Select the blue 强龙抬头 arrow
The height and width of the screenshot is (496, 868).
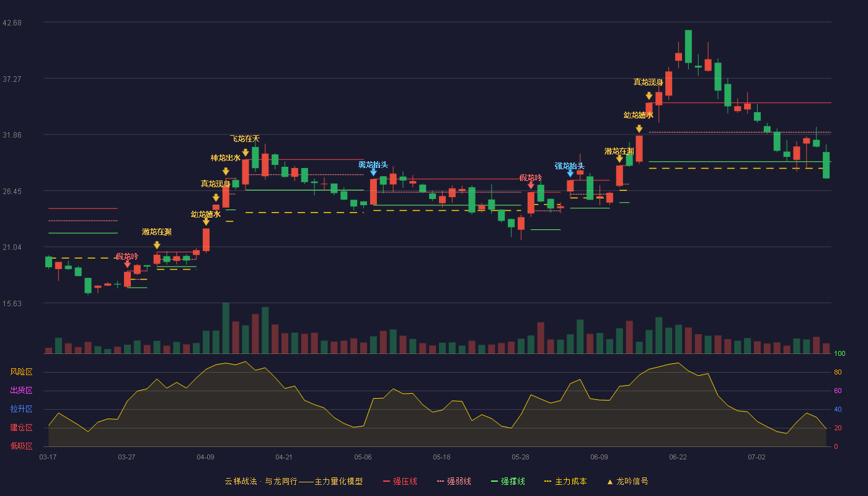tap(570, 174)
